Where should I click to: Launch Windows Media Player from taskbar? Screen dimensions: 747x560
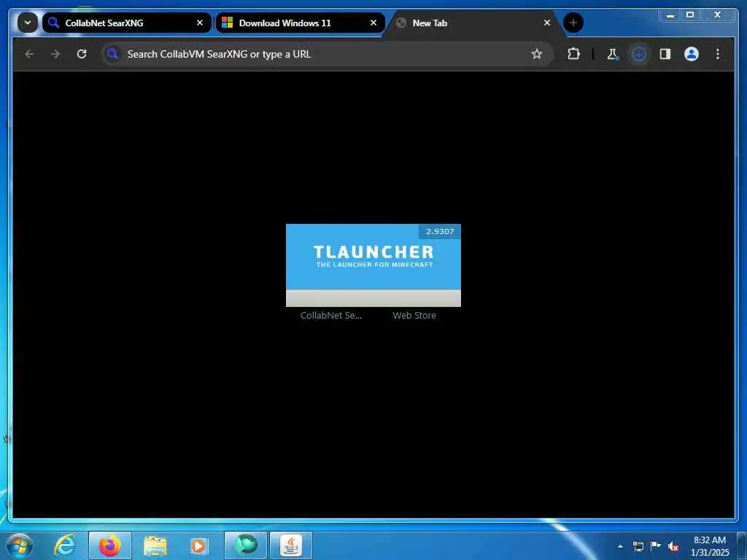tap(199, 546)
